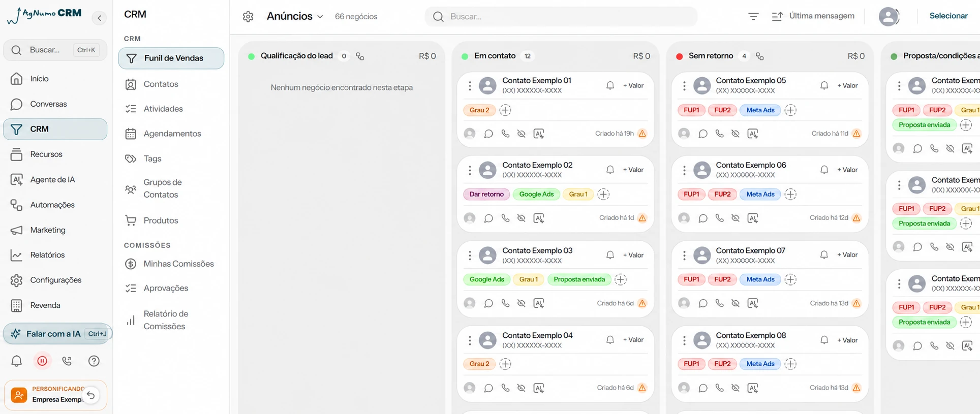
Task: Add value on Contato Exemplo 03 card
Action: pos(633,255)
